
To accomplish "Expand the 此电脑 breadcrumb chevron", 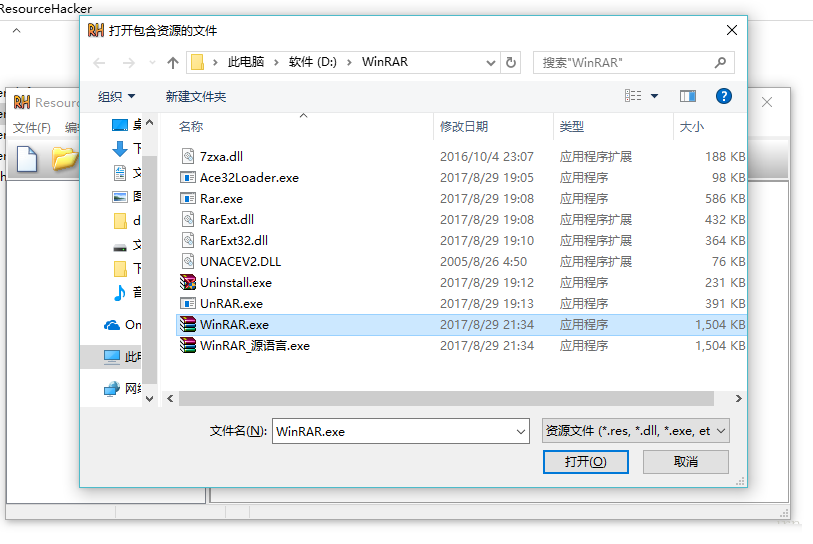I will (276, 63).
